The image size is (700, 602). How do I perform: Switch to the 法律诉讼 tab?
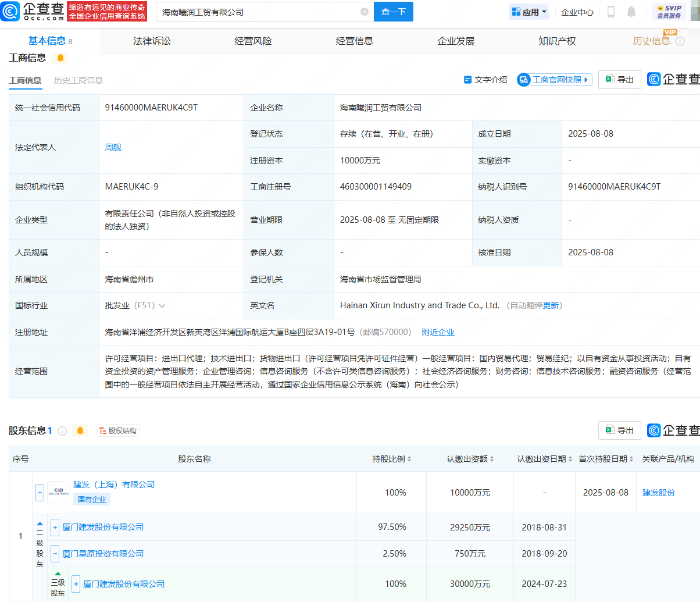point(152,41)
